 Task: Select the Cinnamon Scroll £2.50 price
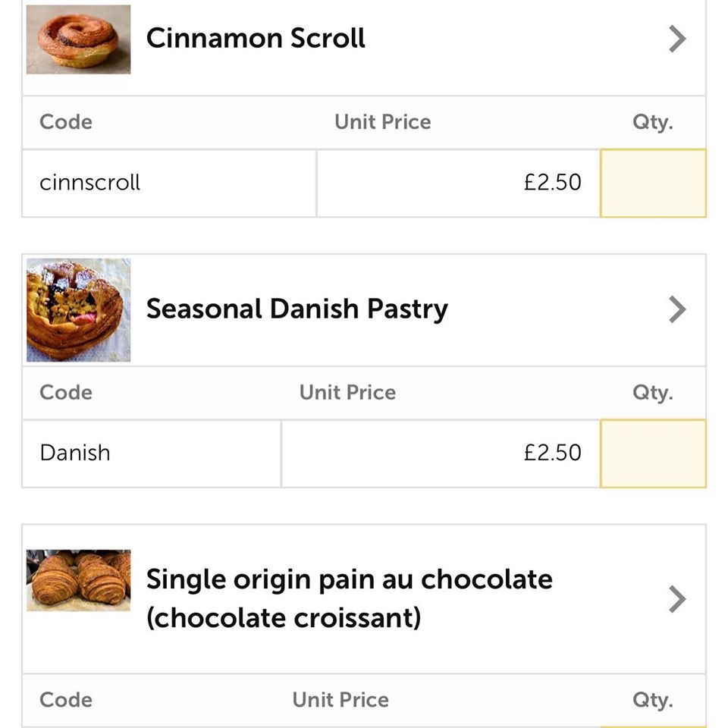click(x=552, y=183)
